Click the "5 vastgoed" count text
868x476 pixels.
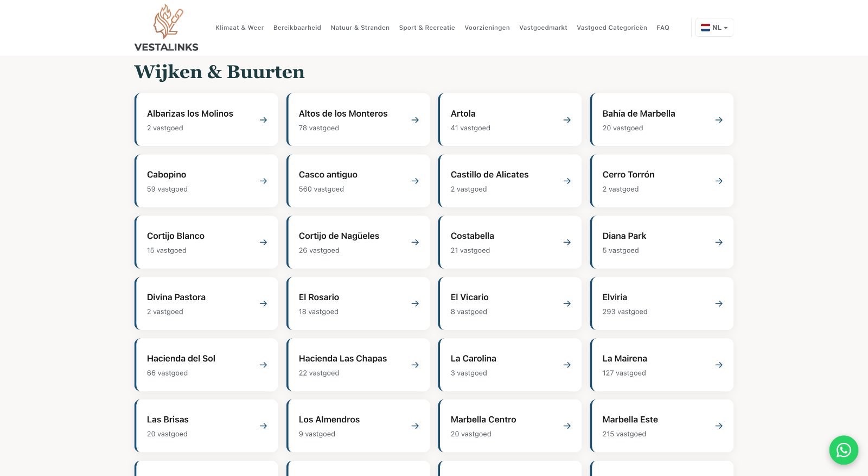(621, 250)
